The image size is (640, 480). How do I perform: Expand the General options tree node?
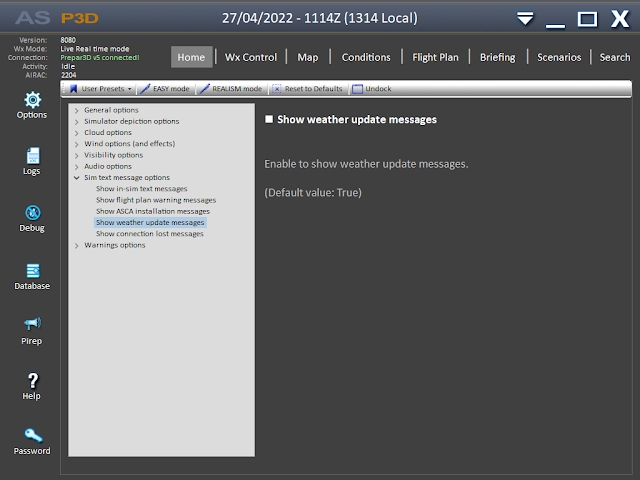tap(77, 110)
